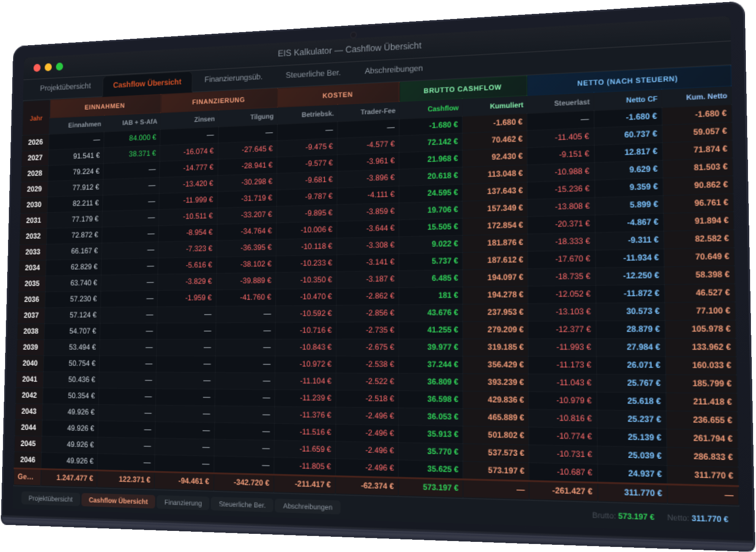The image size is (756, 552).
Task: Select the 2036 year row
Action: tap(32, 299)
